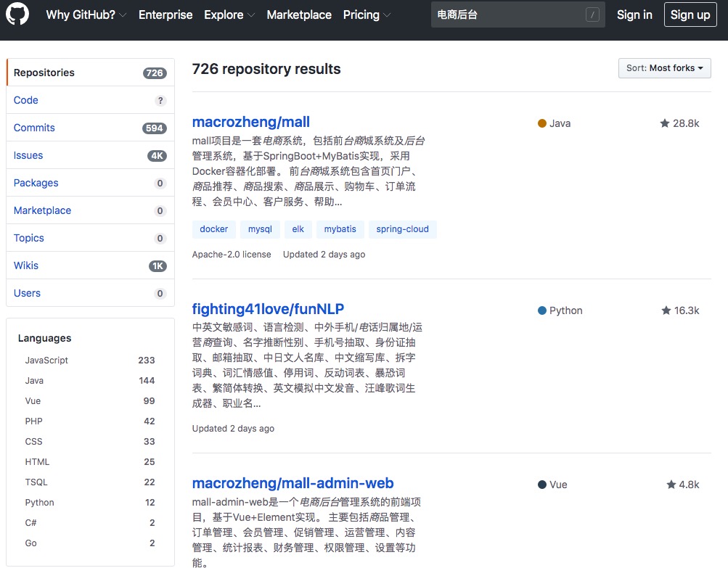
Task: Click the 28.8k stargazers count
Action: pyautogui.click(x=686, y=123)
